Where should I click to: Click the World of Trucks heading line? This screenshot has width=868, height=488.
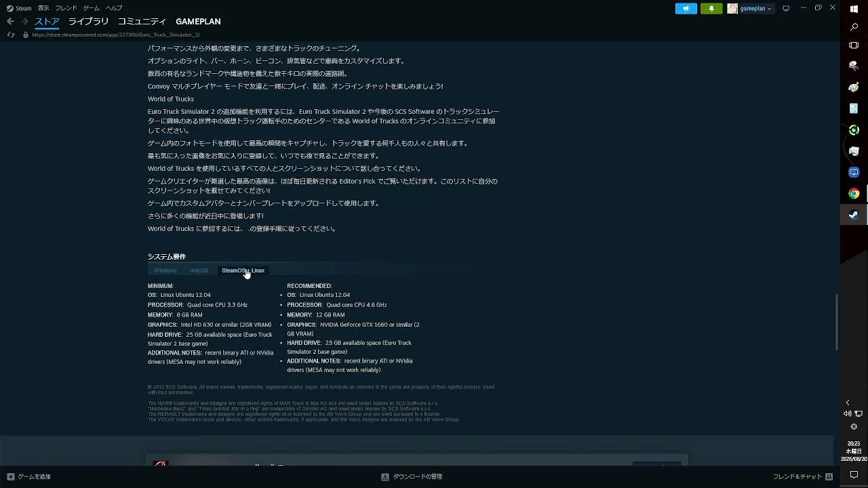pyautogui.click(x=171, y=99)
